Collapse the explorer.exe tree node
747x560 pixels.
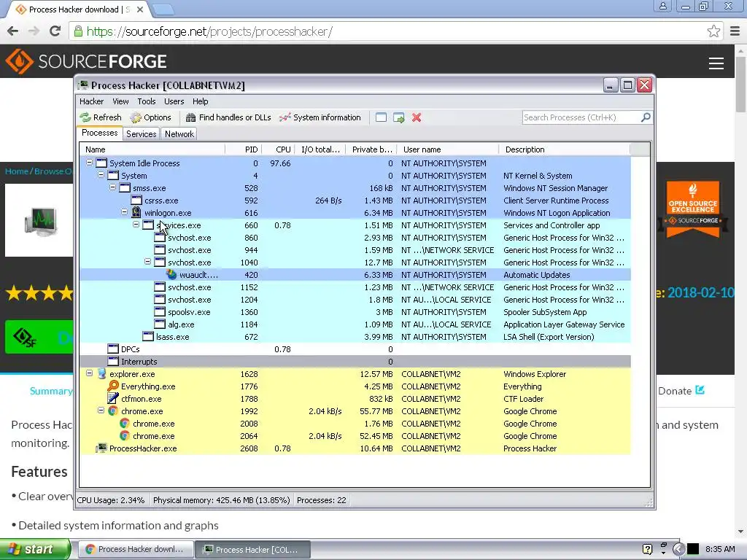(89, 373)
